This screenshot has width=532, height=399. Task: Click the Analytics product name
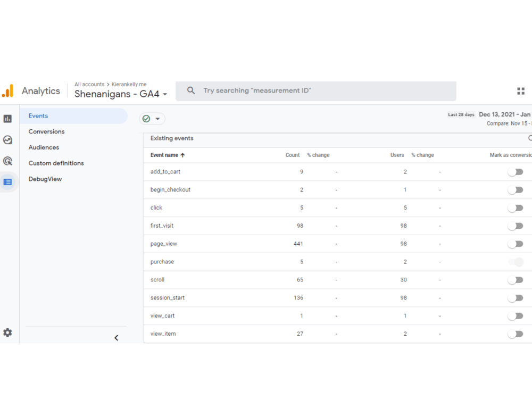tap(41, 91)
